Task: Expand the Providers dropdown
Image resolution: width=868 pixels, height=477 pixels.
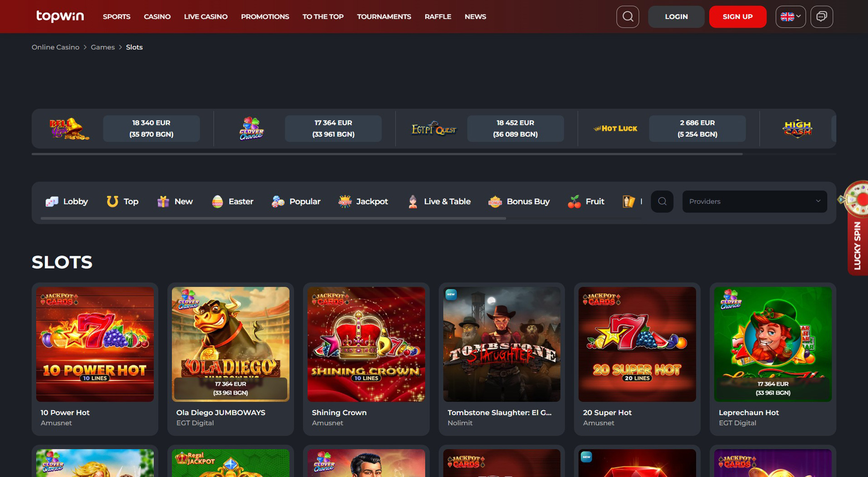Action: [754, 201]
